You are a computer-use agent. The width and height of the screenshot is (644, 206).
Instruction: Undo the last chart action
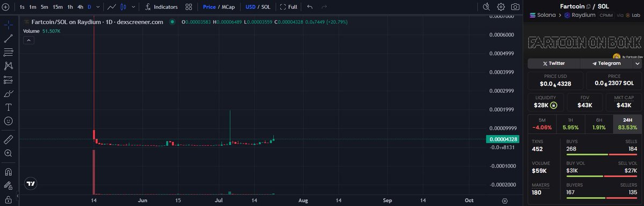point(310,7)
